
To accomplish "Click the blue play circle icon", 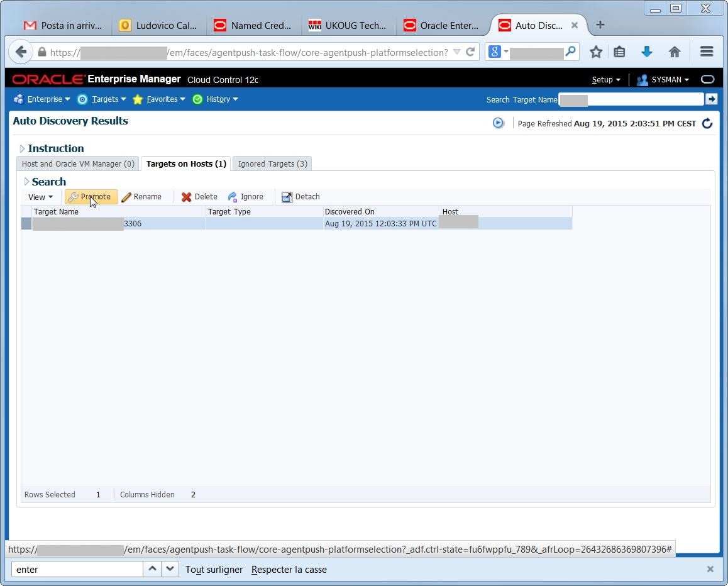I will point(498,123).
